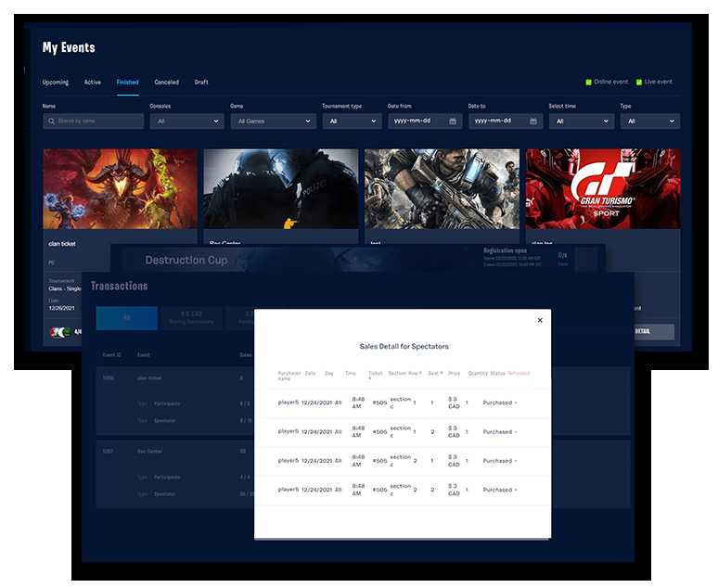The height and width of the screenshot is (588, 718).
Task: Open the Game dropdown showing All Games
Action: point(273,121)
